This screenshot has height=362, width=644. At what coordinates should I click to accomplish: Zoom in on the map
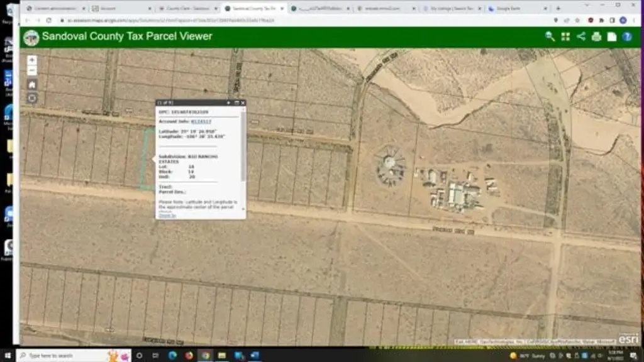coord(32,60)
